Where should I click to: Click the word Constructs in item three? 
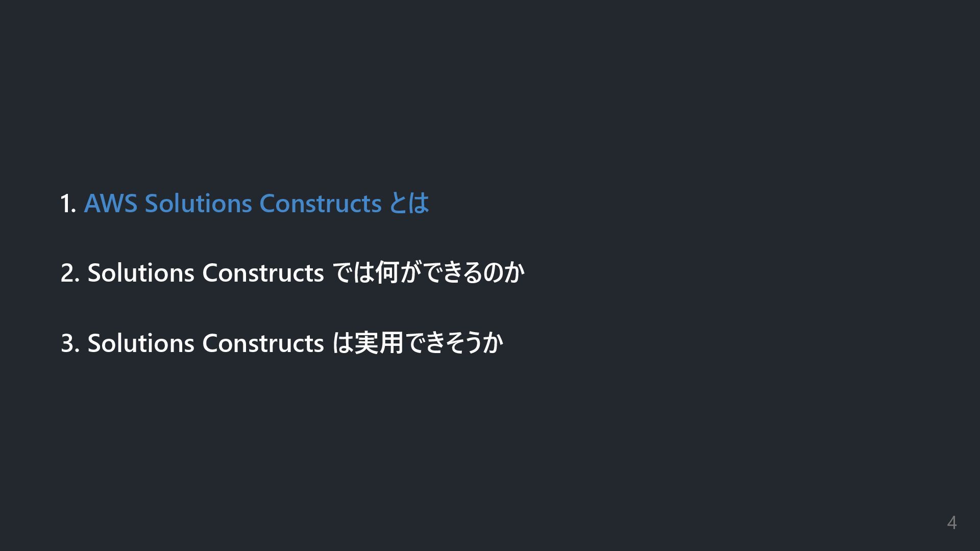click(x=263, y=343)
